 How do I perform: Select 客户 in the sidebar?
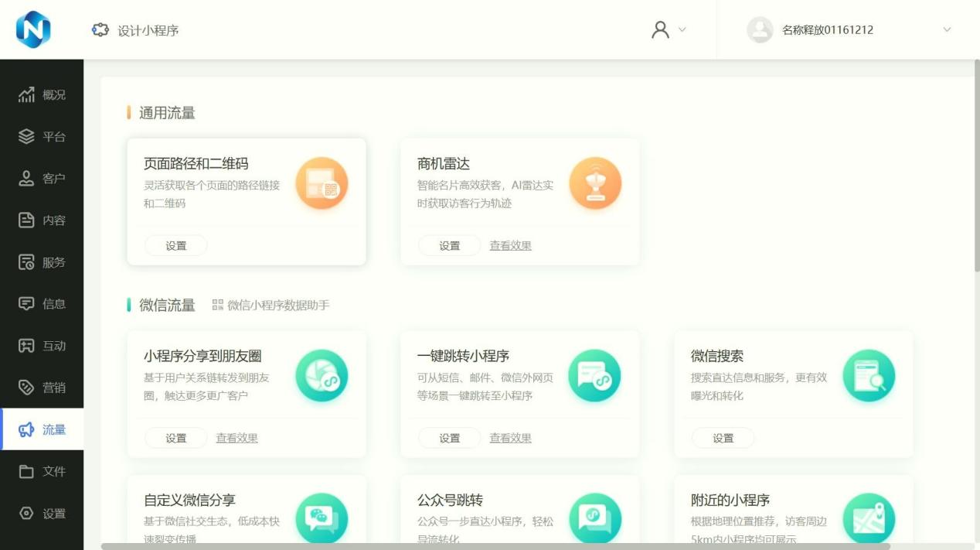click(43, 179)
